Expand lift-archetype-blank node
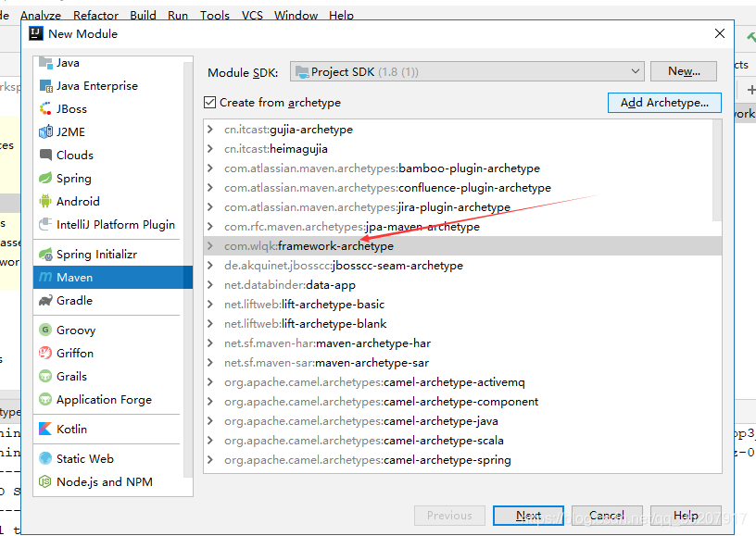The height and width of the screenshot is (536, 756). point(210,324)
